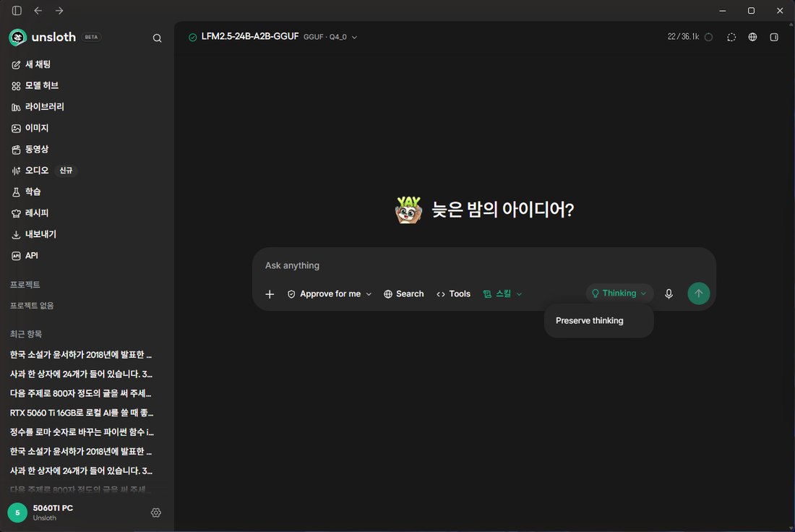Click the 22/36.1k context usage indicator
This screenshot has height=532, width=795.
(x=689, y=37)
